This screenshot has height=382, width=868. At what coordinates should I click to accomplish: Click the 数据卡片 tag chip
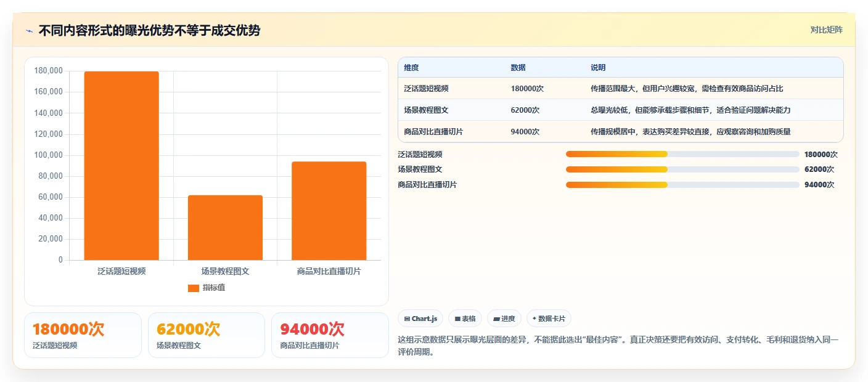[548, 319]
